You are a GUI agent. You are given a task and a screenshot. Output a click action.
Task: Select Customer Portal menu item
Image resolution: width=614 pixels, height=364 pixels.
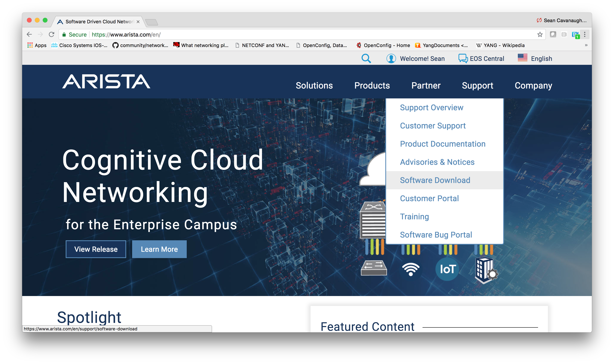(445, 198)
